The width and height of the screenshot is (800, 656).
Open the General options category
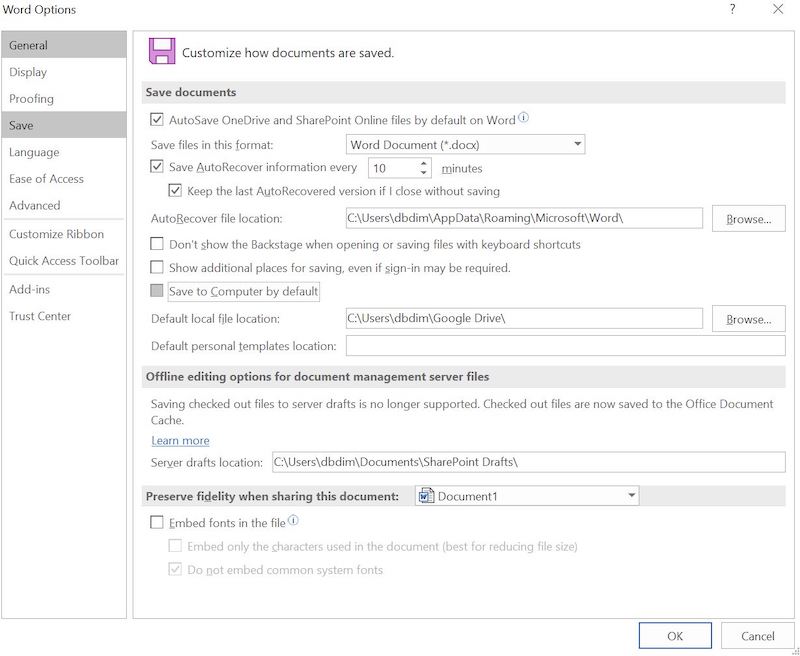click(x=64, y=45)
